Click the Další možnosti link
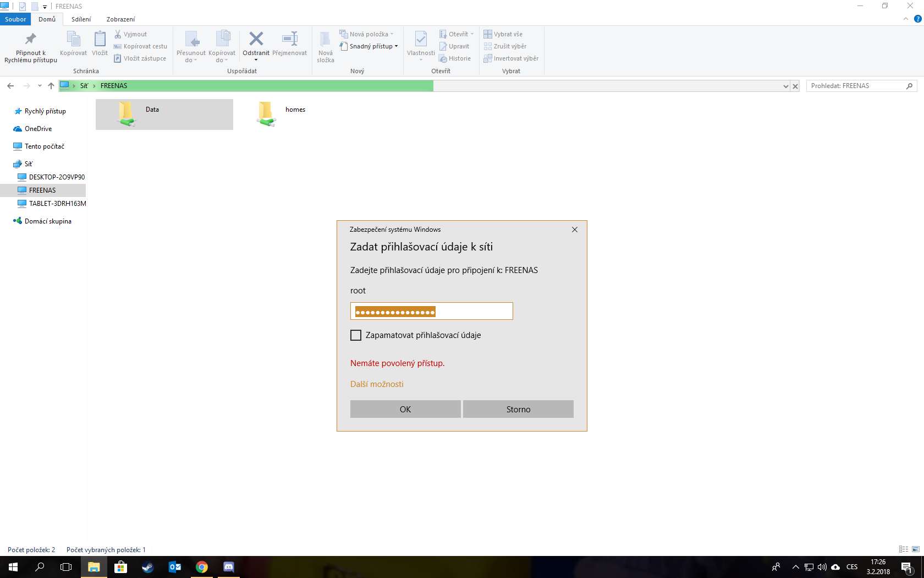The image size is (924, 578). tap(377, 384)
